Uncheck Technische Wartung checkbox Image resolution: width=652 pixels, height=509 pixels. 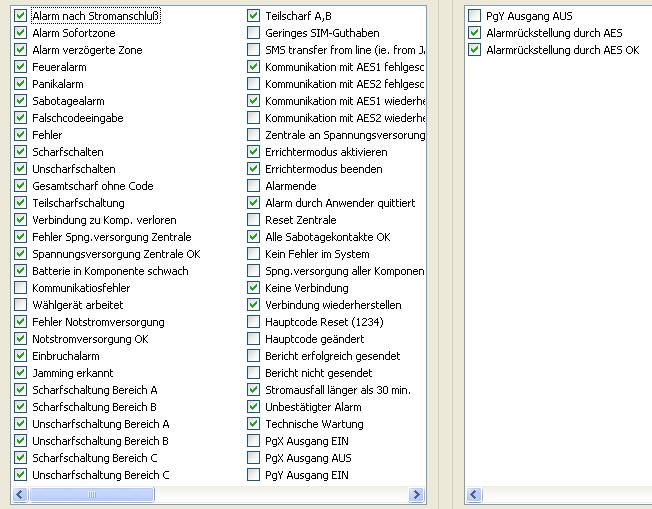pyautogui.click(x=254, y=424)
